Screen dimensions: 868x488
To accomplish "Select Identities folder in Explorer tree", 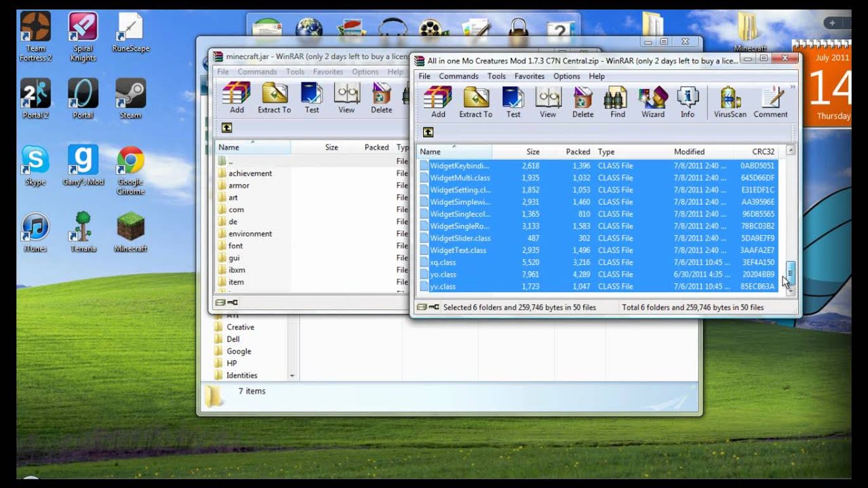I will coord(235,375).
